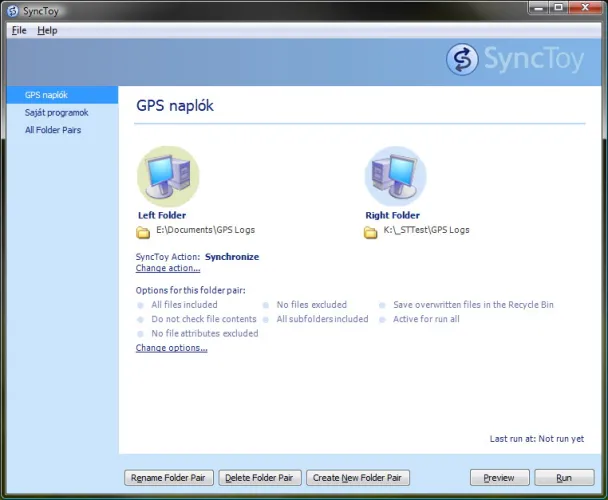The width and height of the screenshot is (608, 500).
Task: Click the K:\_STTest\GPS Logs path
Action: click(427, 230)
